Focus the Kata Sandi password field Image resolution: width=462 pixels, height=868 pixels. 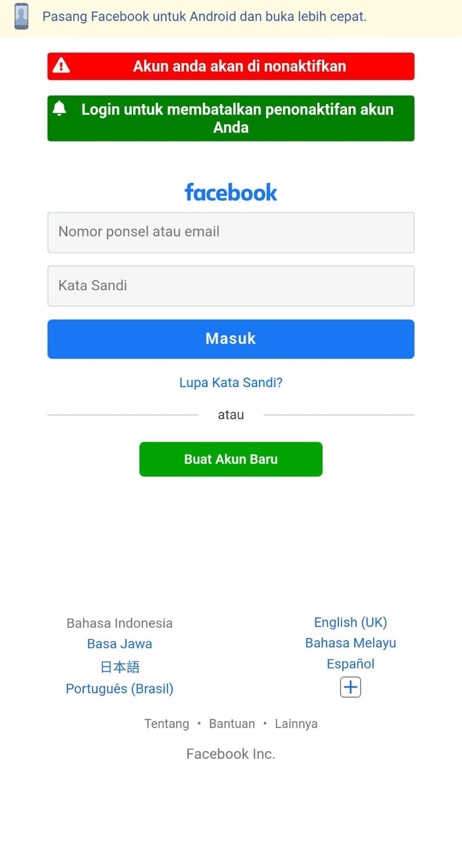(x=231, y=286)
